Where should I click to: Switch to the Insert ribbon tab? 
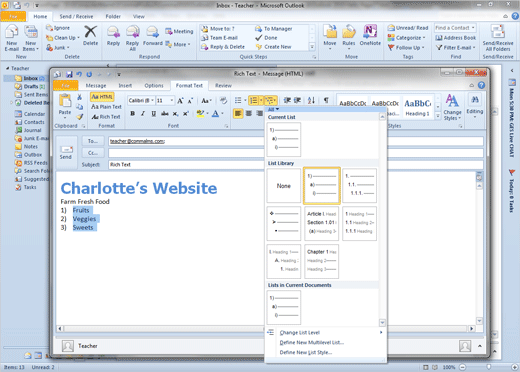click(x=125, y=86)
